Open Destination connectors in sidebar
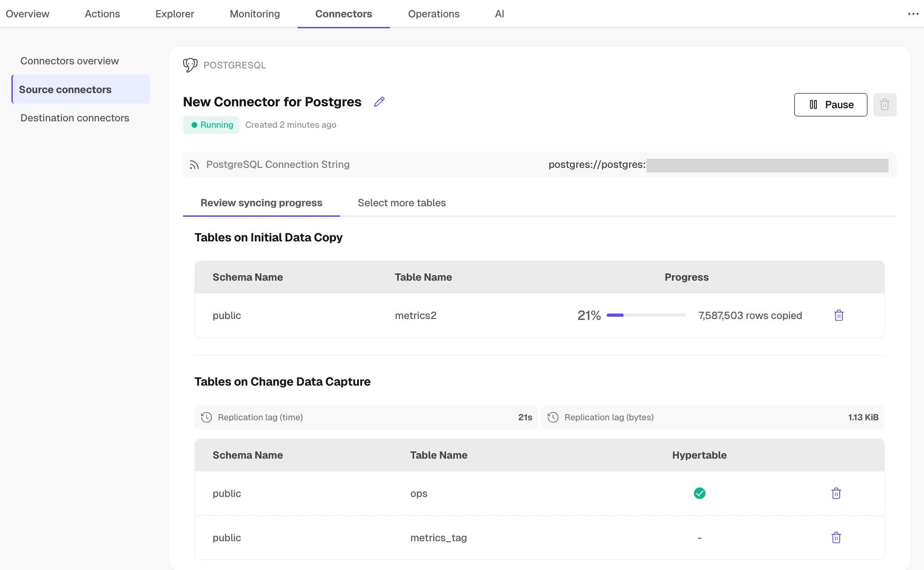 (75, 118)
